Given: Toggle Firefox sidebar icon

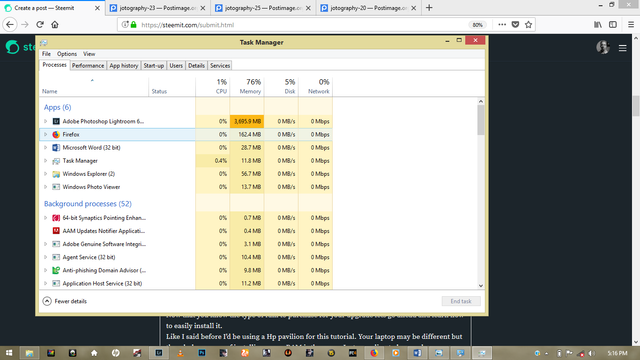Looking at the screenshot, I should point(613,25).
